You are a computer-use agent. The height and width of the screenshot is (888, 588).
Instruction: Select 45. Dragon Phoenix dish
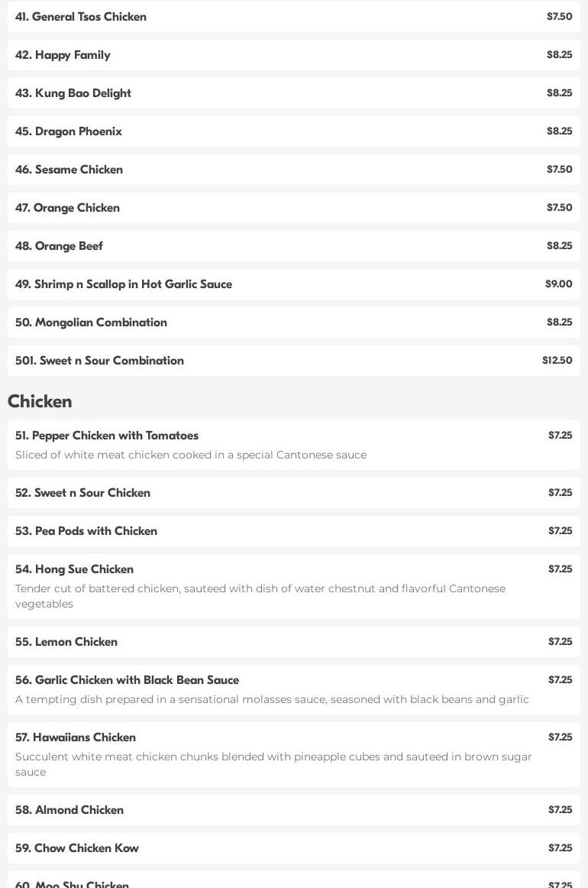[x=69, y=131]
